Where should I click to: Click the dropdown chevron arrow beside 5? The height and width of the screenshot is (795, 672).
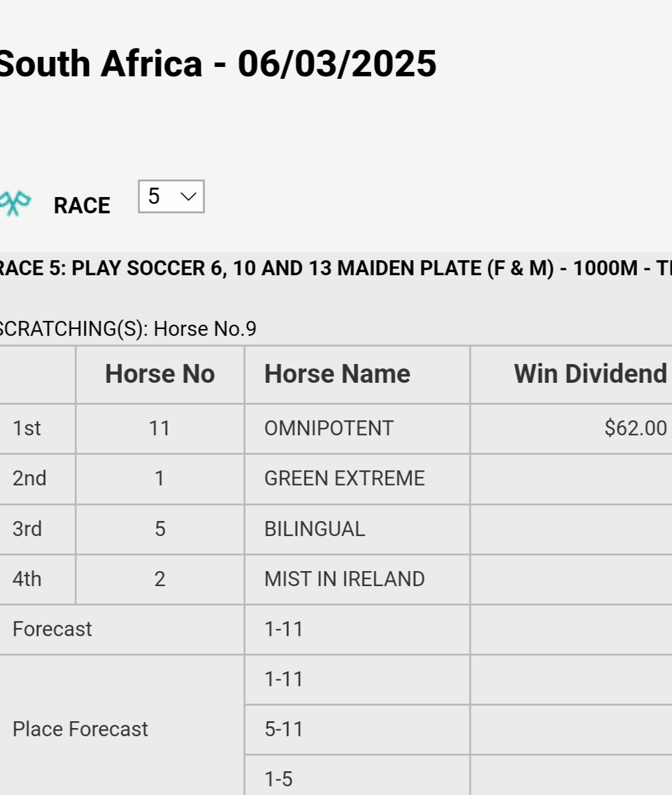click(x=188, y=196)
